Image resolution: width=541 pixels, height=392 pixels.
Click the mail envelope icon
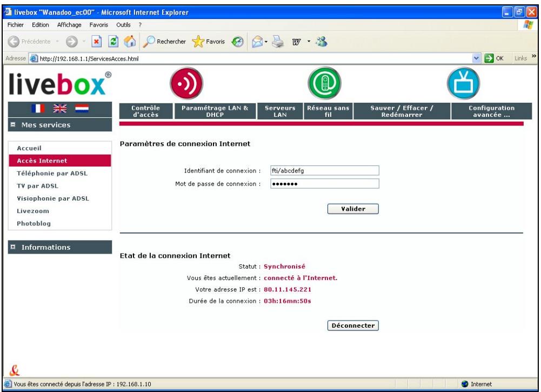(257, 42)
